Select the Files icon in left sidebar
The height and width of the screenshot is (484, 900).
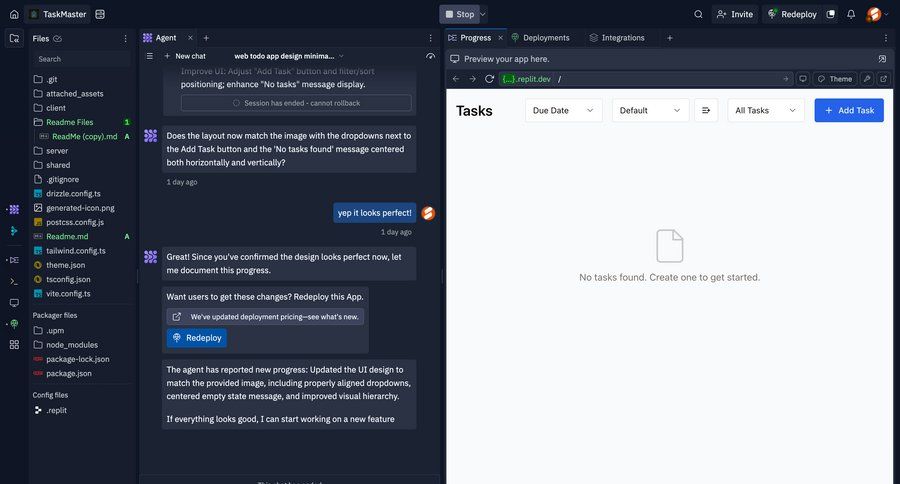click(x=14, y=38)
